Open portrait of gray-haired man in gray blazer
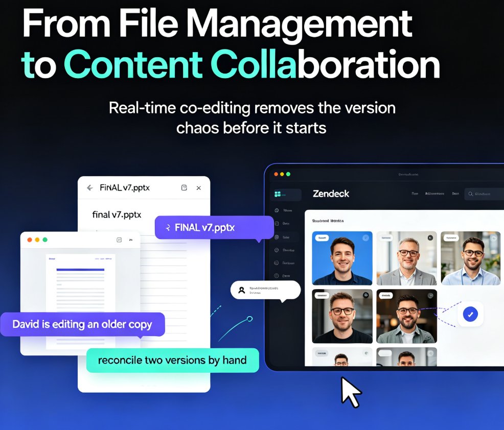 [406, 258]
